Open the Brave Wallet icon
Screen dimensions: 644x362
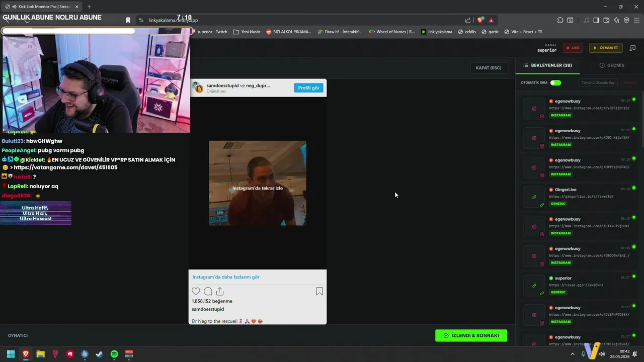tap(606, 20)
